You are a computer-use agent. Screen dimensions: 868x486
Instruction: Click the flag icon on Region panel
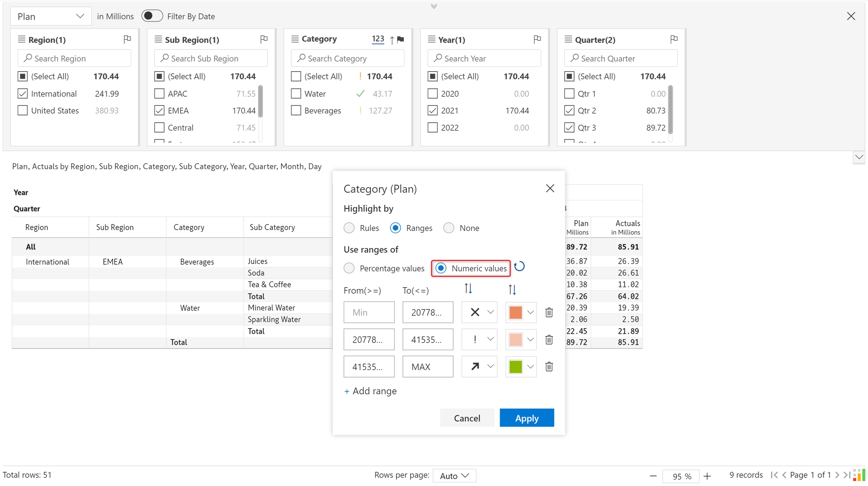pos(127,39)
